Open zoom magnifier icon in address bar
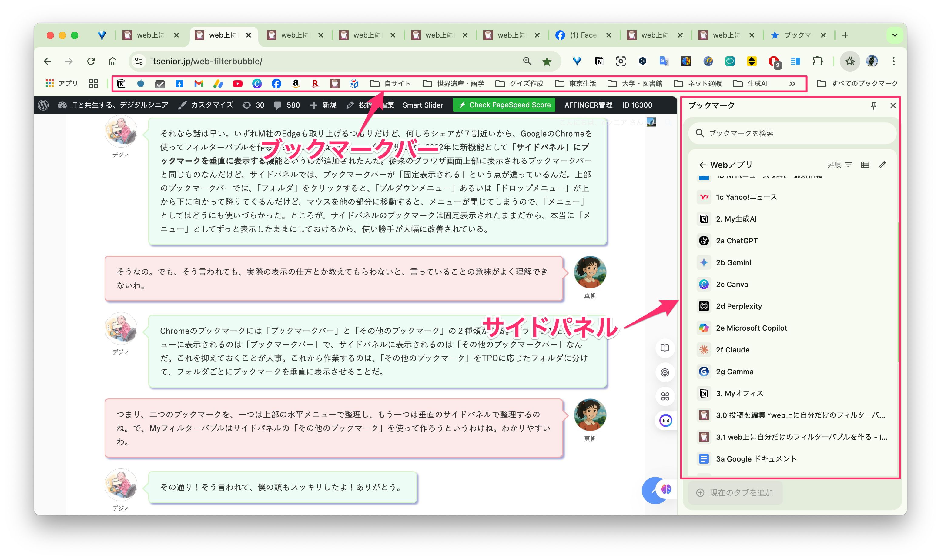 [527, 61]
